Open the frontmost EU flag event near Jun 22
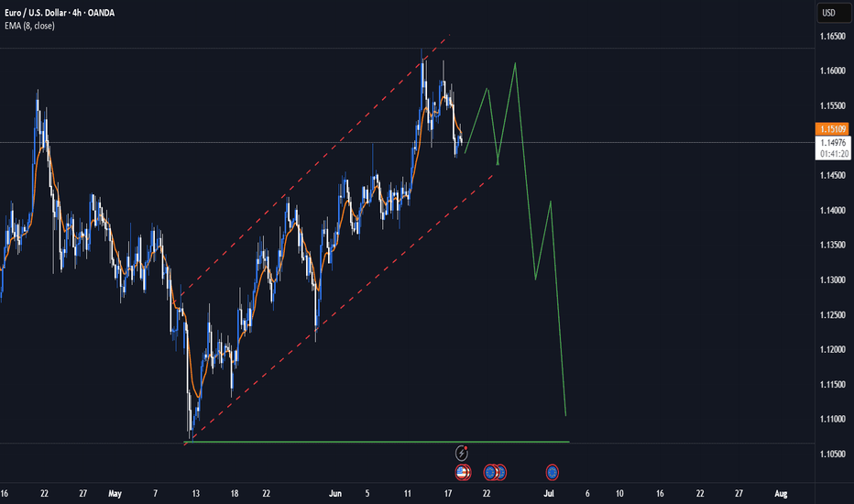Screen dimensions: 854x504 (490, 473)
